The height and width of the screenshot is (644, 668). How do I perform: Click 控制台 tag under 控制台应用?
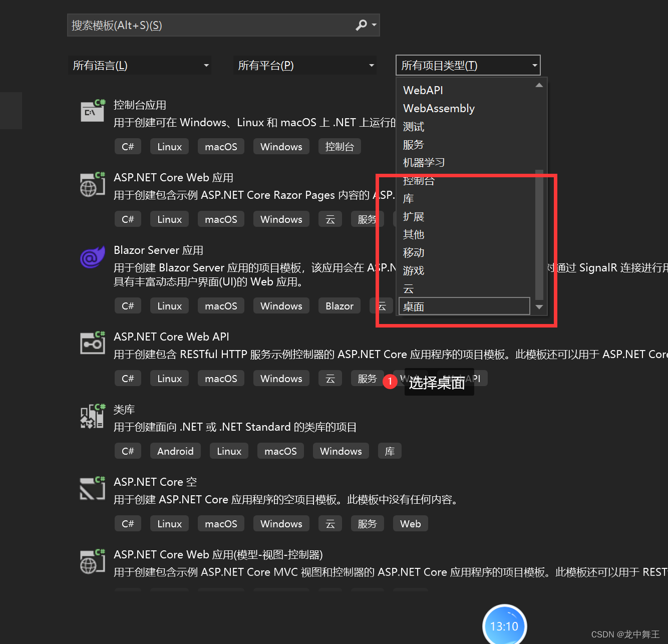click(x=340, y=147)
